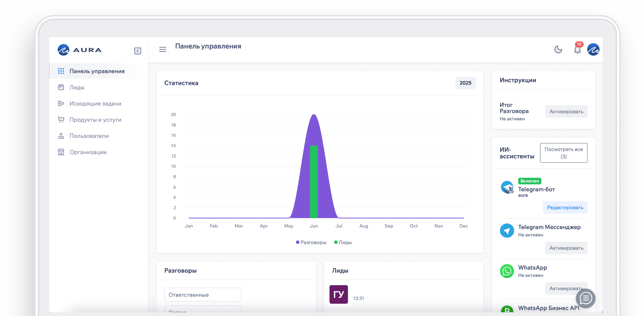Toggle dark mode moon icon
Screen dimensions: 644x316
(558, 49)
